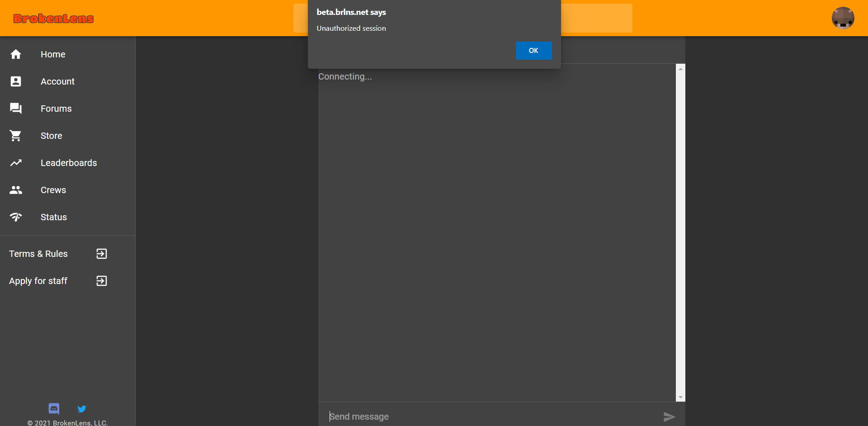View the Status page label

[x=54, y=217]
